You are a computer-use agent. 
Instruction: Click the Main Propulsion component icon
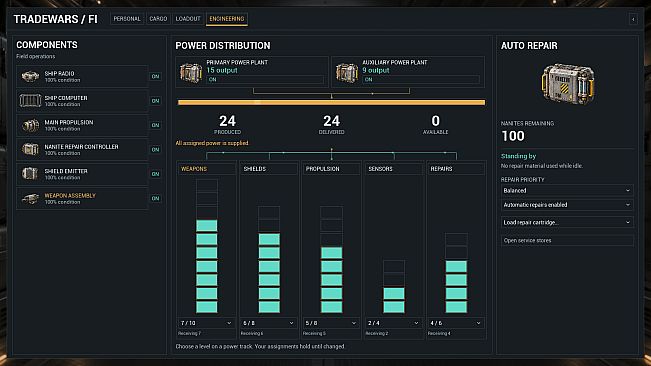click(30, 125)
